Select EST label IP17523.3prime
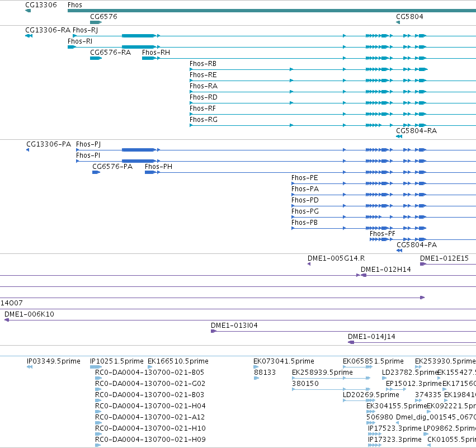 point(395,428)
